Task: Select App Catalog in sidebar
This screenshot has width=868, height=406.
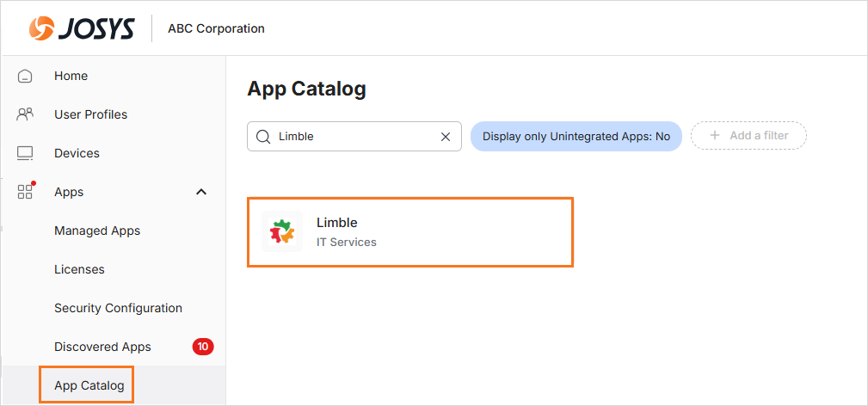Action: 89,385
